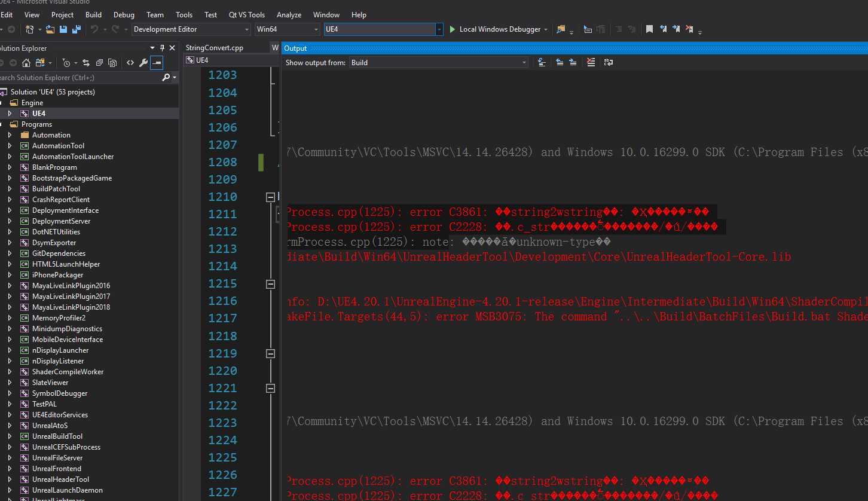Viewport: 868px width, 501px height.
Task: Click Sync with Active Document icon
Action: tap(86, 63)
